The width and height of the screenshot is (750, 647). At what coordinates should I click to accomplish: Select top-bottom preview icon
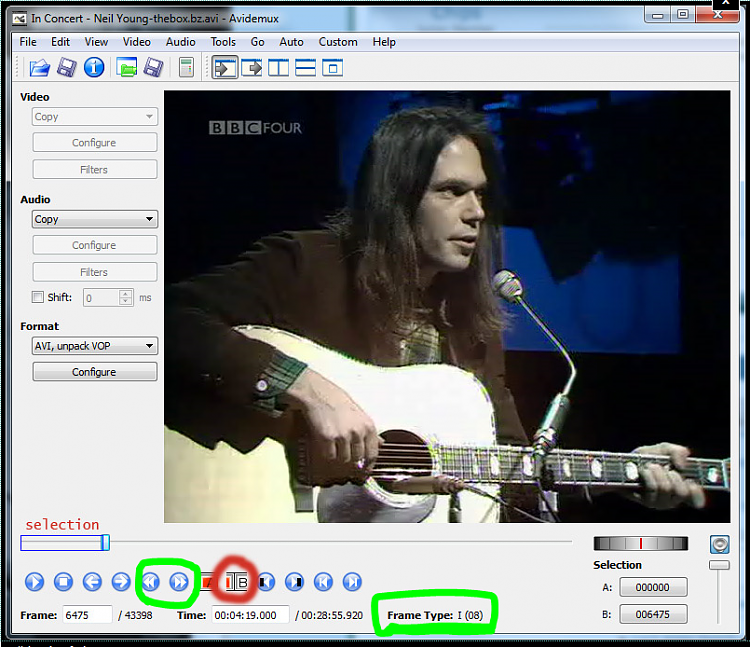pos(305,68)
